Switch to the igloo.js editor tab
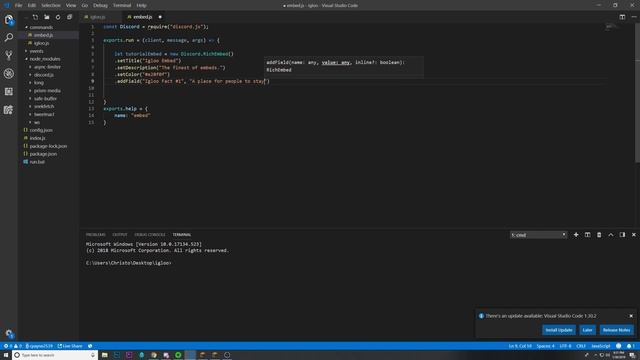 101,17
